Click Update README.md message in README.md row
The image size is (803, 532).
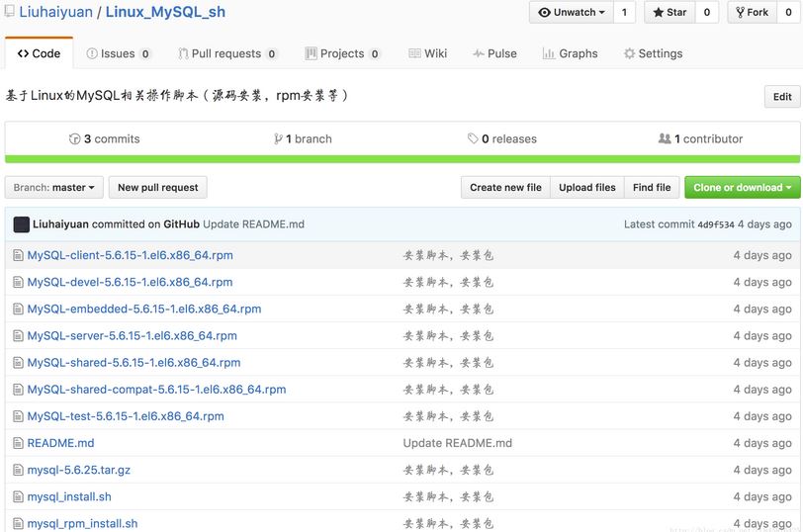coord(457,443)
